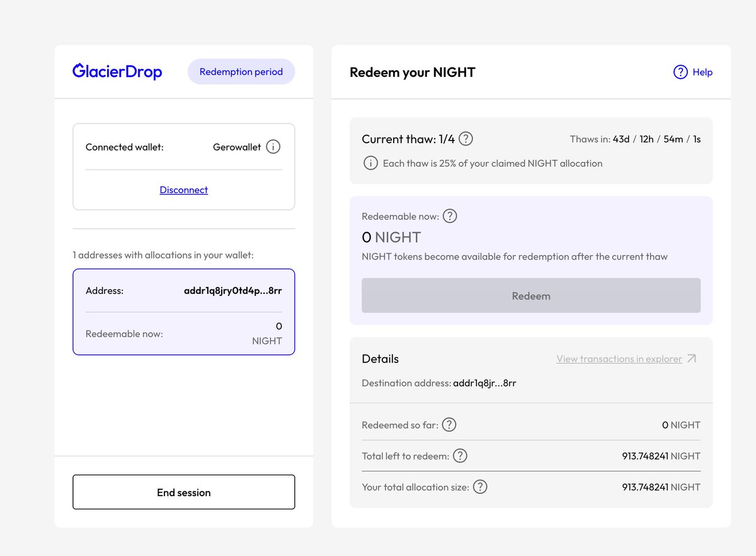
Task: Click the Gerowallet wallet name
Action: tap(237, 147)
